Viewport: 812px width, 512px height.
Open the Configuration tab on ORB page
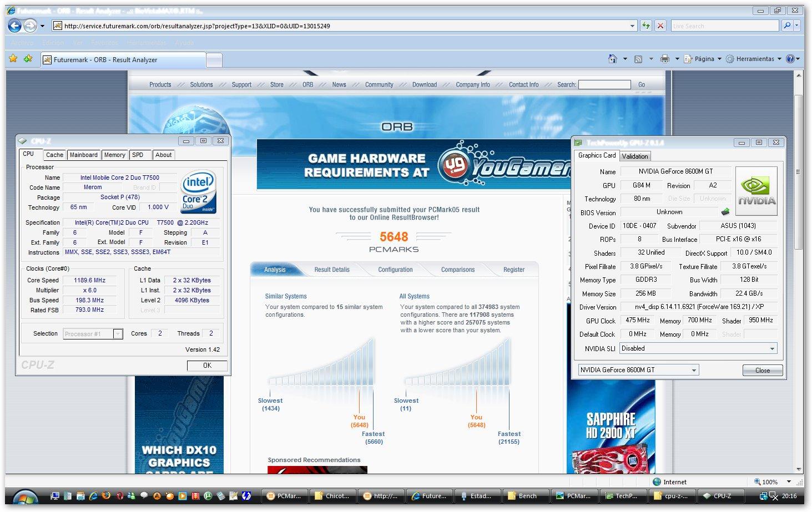395,270
